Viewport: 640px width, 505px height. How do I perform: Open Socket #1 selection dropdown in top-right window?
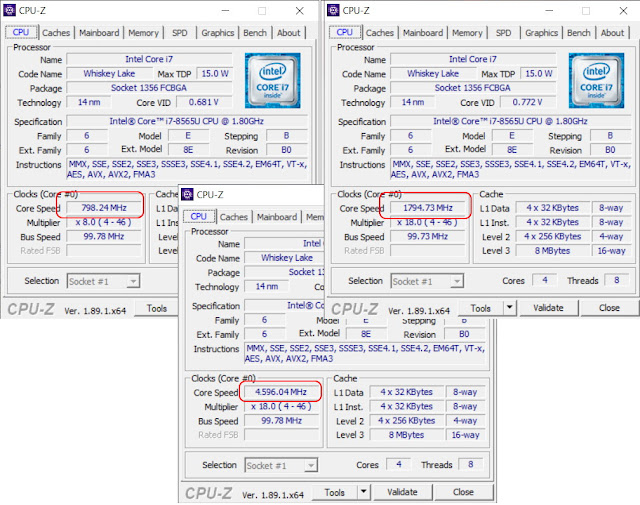[427, 281]
